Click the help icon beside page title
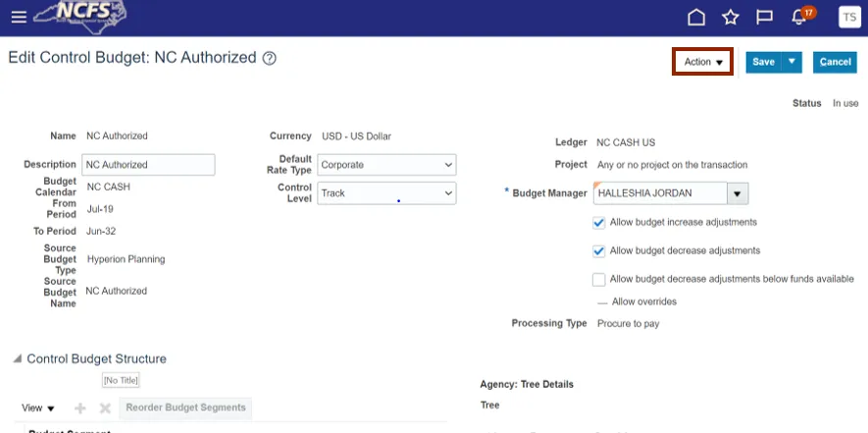This screenshot has height=433, width=868. tap(270, 59)
